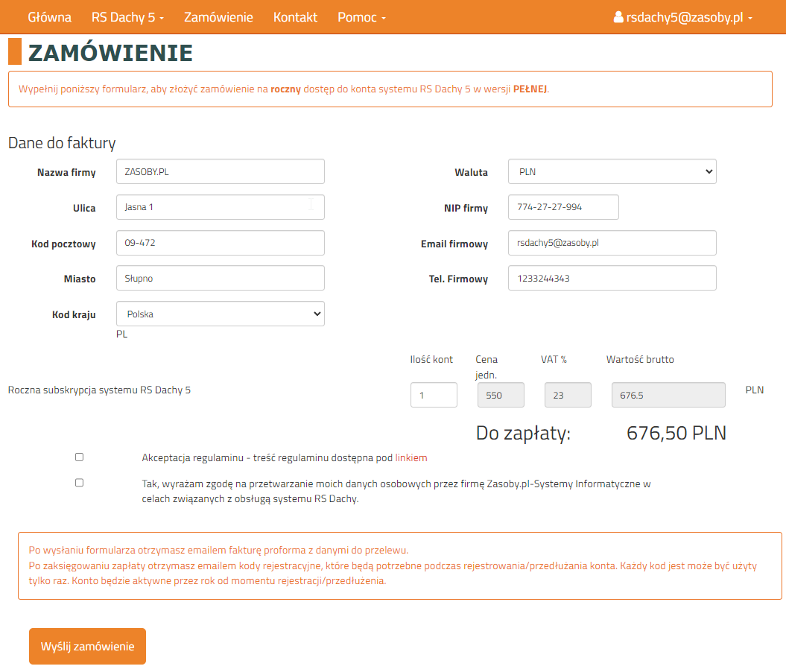786x672 pixels.
Task: Expand the Kod kraju country selector
Action: 221,314
